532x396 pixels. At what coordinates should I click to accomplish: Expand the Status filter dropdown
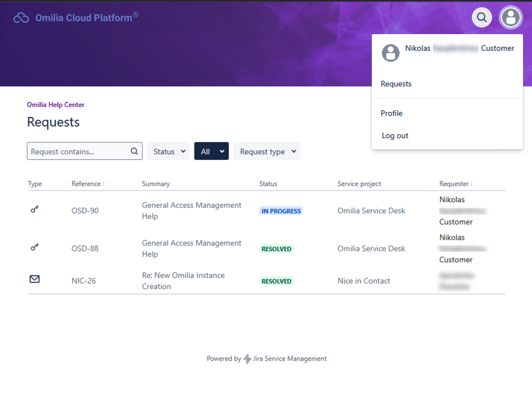click(x=169, y=151)
